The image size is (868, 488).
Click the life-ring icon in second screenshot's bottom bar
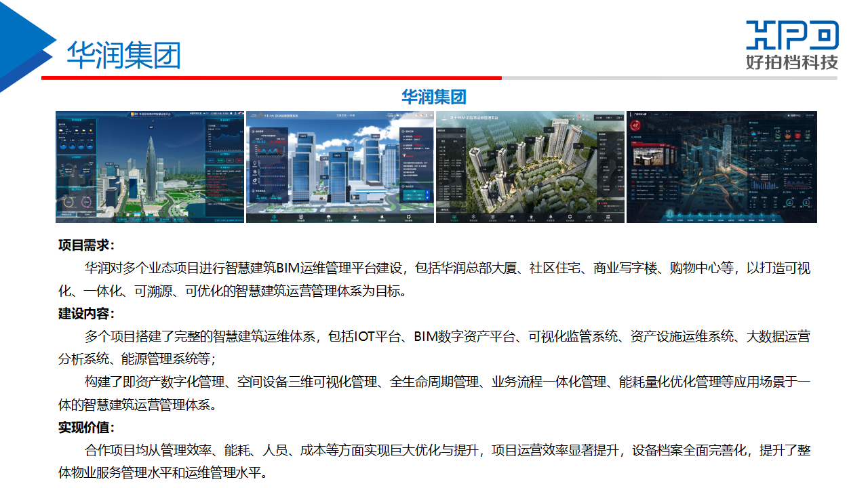(408, 217)
